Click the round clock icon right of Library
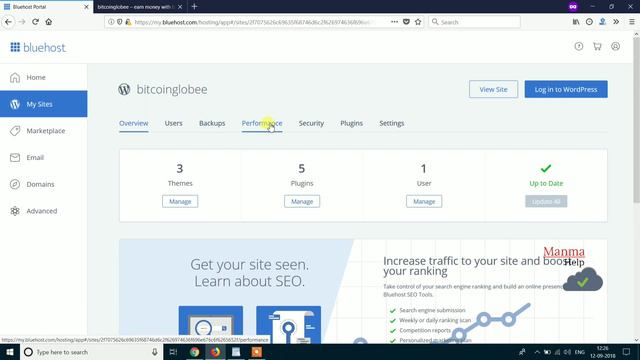The image size is (640, 360). [589, 22]
